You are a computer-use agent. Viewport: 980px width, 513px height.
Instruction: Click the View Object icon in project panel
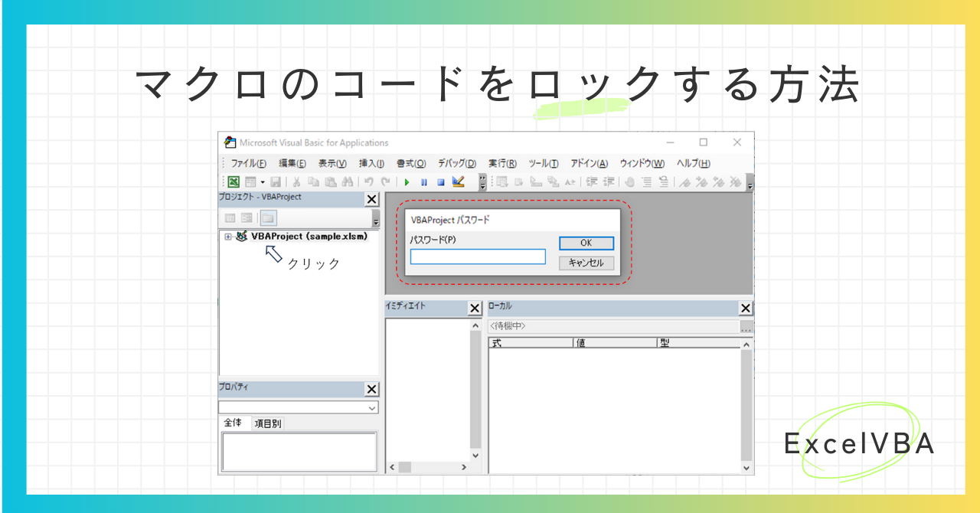[247, 218]
